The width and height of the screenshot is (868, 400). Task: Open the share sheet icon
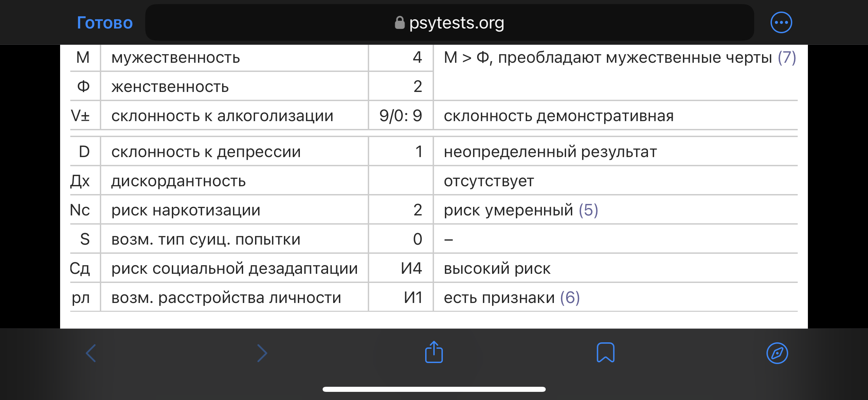[x=434, y=353]
